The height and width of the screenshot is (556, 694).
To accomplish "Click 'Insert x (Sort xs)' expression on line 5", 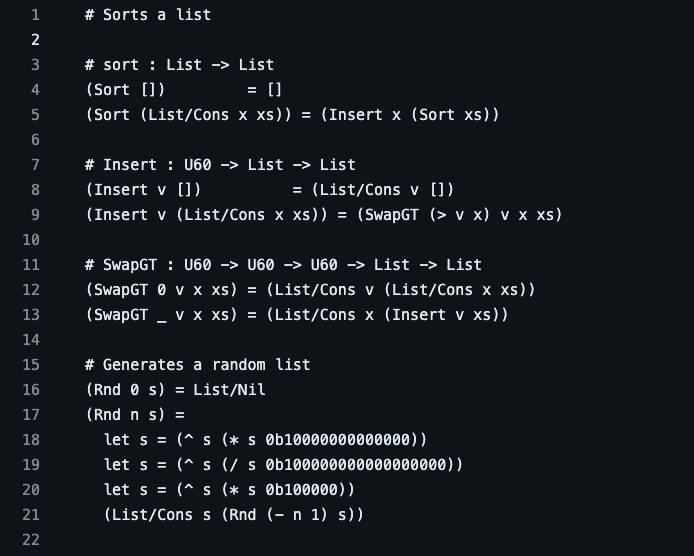I will pos(410,115).
